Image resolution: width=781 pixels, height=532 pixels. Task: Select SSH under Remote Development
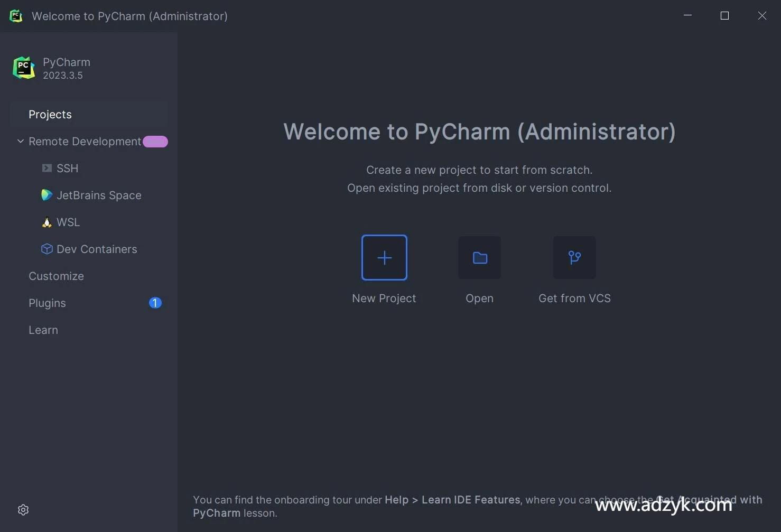tap(67, 168)
